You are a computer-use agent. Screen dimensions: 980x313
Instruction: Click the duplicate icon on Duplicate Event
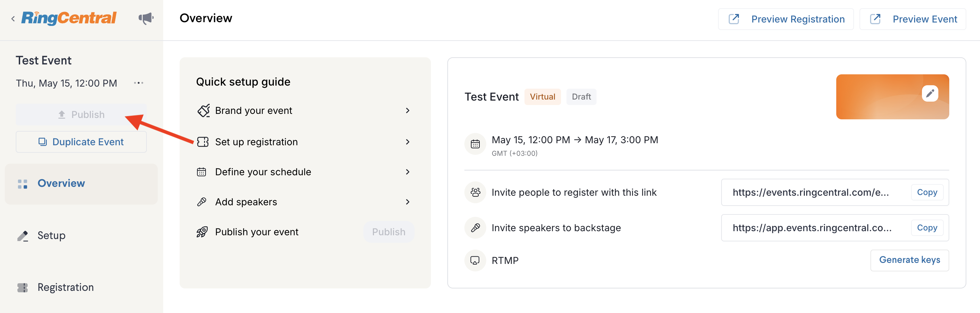[x=43, y=142]
